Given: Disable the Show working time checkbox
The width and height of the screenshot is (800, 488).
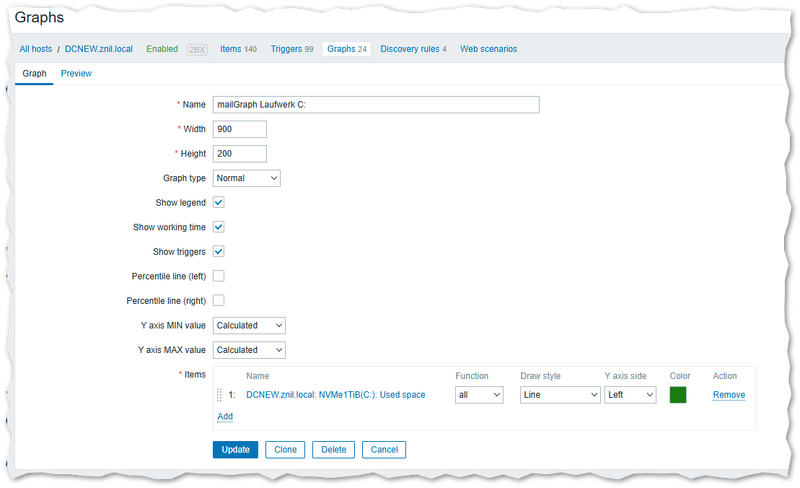Looking at the screenshot, I should tap(219, 227).
